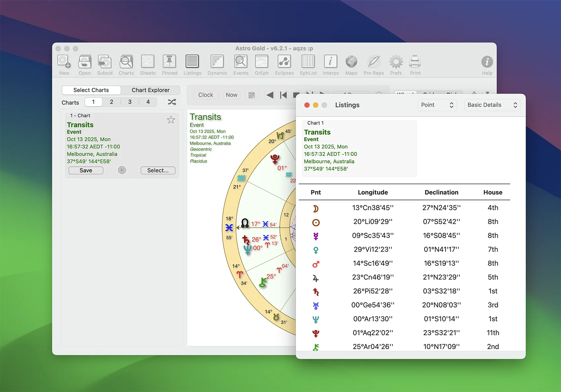This screenshot has height=392, width=561.
Task: Select chart slot 2
Action: click(x=112, y=102)
